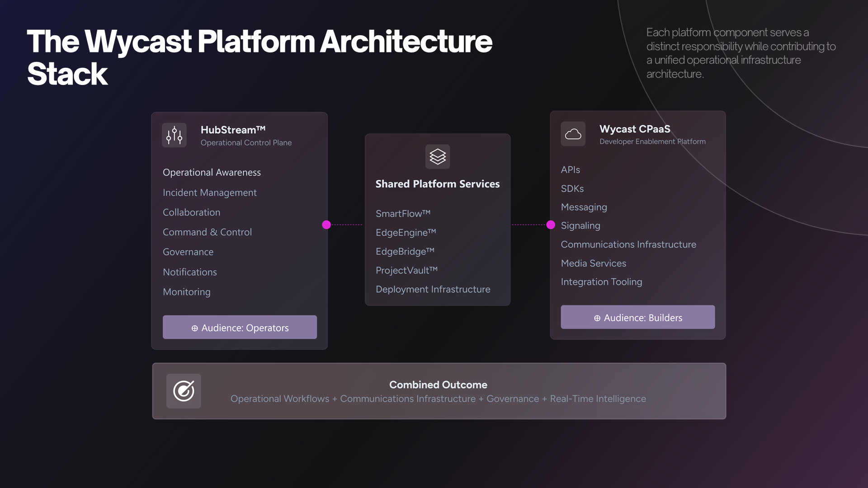Screen dimensions: 868x488
Task: Click the Operational Workflows outcome line
Action: (438, 399)
